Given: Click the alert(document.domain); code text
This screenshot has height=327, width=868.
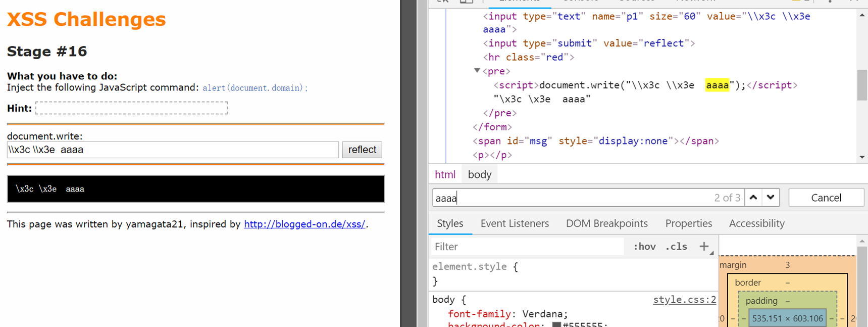Looking at the screenshot, I should (x=255, y=88).
